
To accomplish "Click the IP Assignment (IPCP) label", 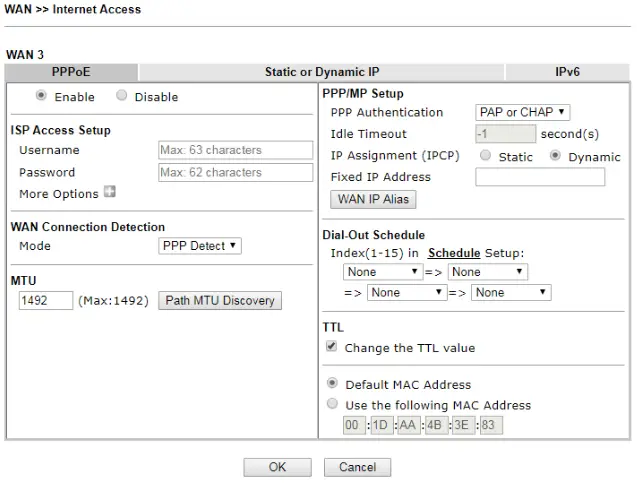I will [x=395, y=156].
